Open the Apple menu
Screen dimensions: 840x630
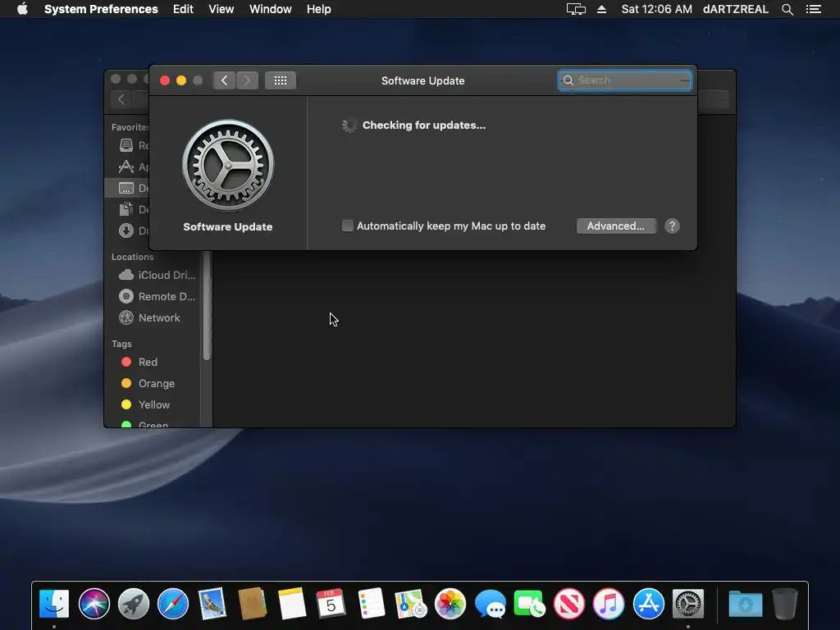22,9
